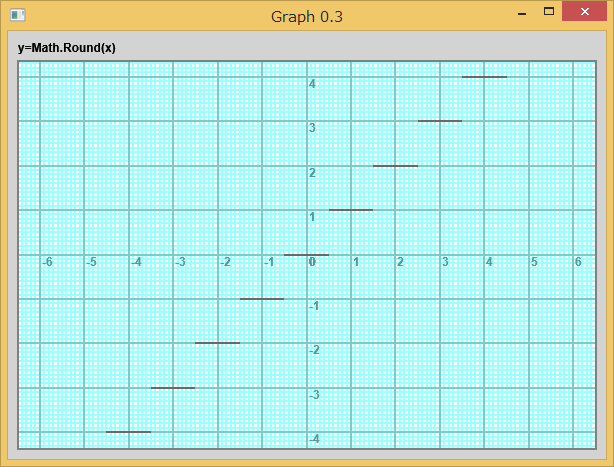Click the step segment at y=-4
614x467 pixels.
(128, 432)
